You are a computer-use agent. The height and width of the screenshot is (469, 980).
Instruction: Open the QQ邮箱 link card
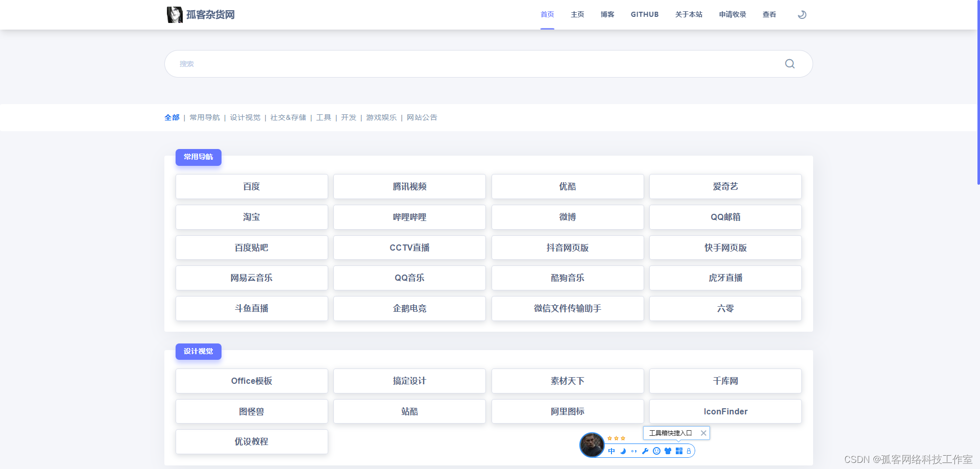(x=725, y=217)
